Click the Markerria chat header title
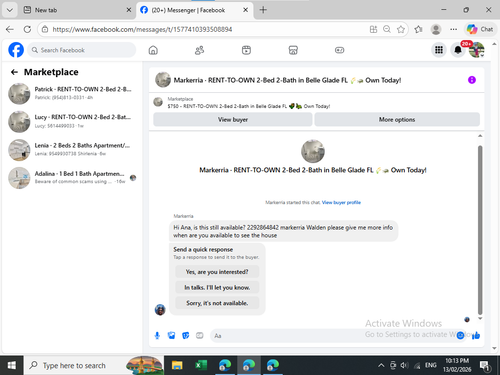 click(x=287, y=80)
